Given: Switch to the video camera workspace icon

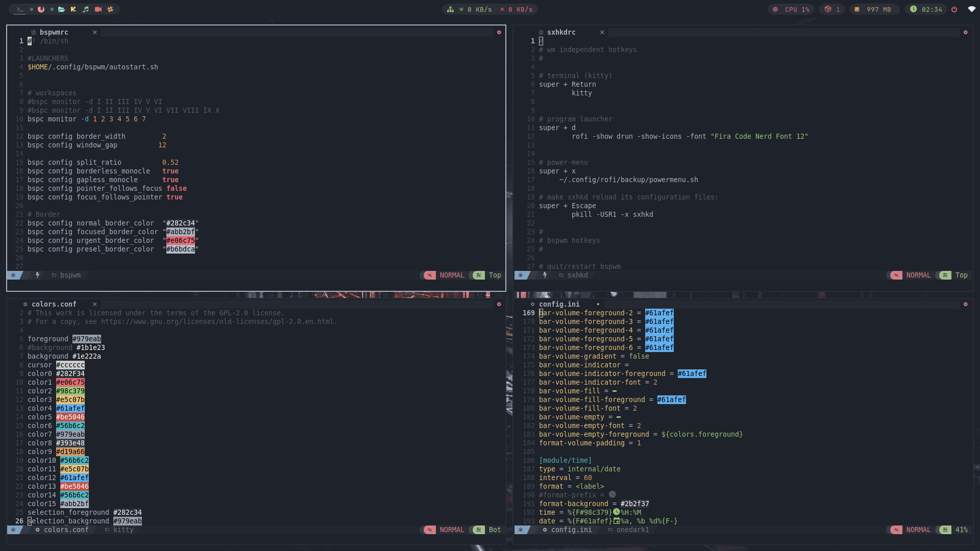Looking at the screenshot, I should [x=98, y=9].
